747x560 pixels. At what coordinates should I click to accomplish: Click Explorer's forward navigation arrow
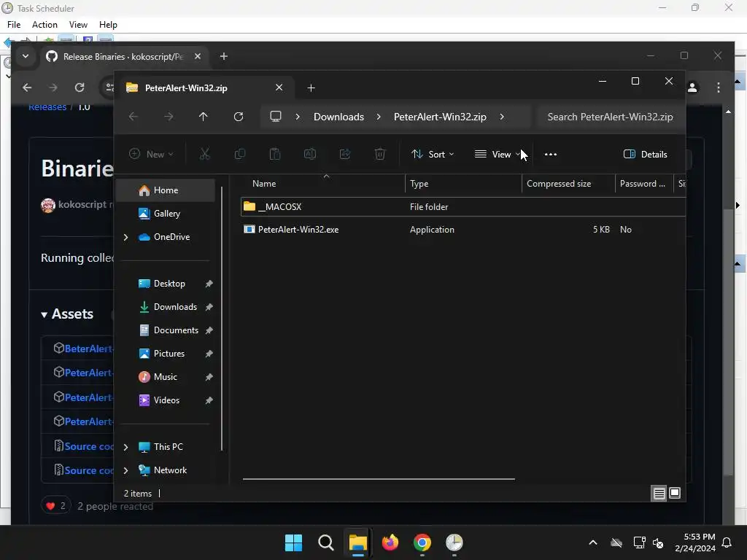[x=169, y=117]
